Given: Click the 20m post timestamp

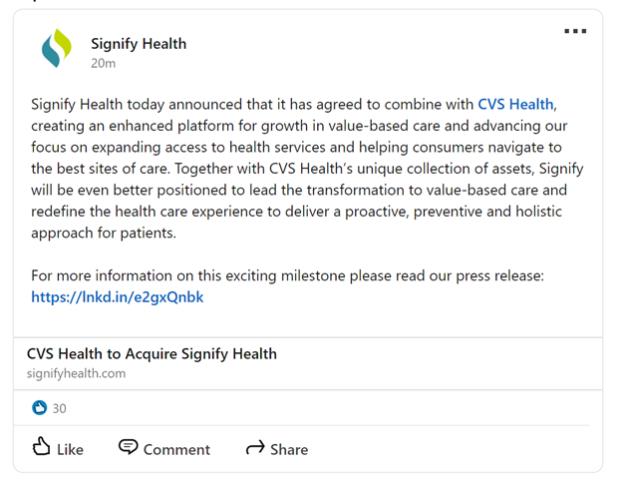Looking at the screenshot, I should 102,63.
